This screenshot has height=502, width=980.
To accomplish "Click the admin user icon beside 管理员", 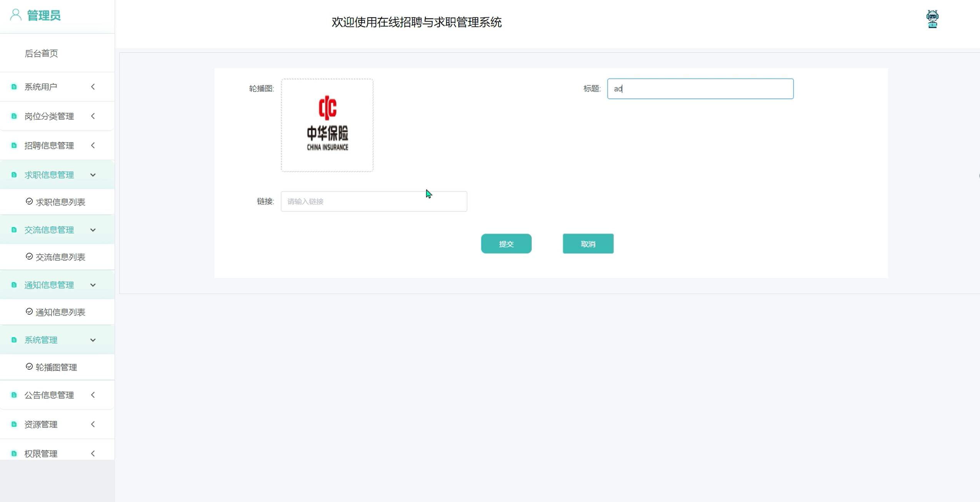I will click(x=15, y=15).
